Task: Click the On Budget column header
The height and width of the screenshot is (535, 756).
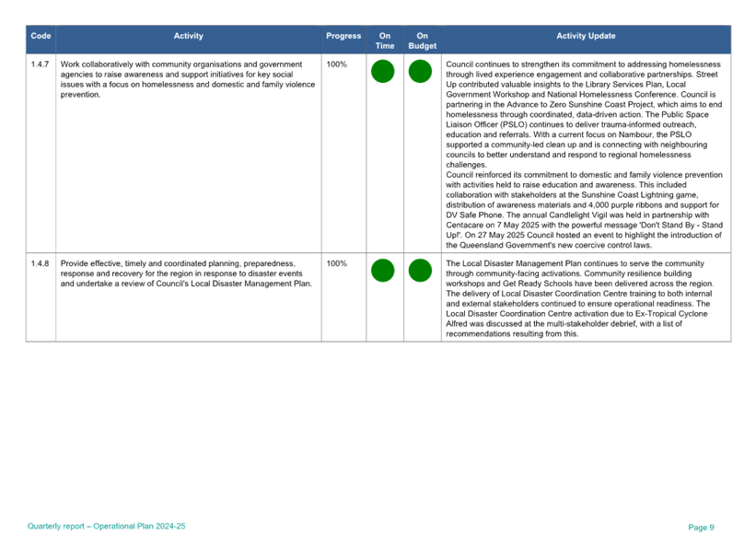Action: click(x=421, y=40)
